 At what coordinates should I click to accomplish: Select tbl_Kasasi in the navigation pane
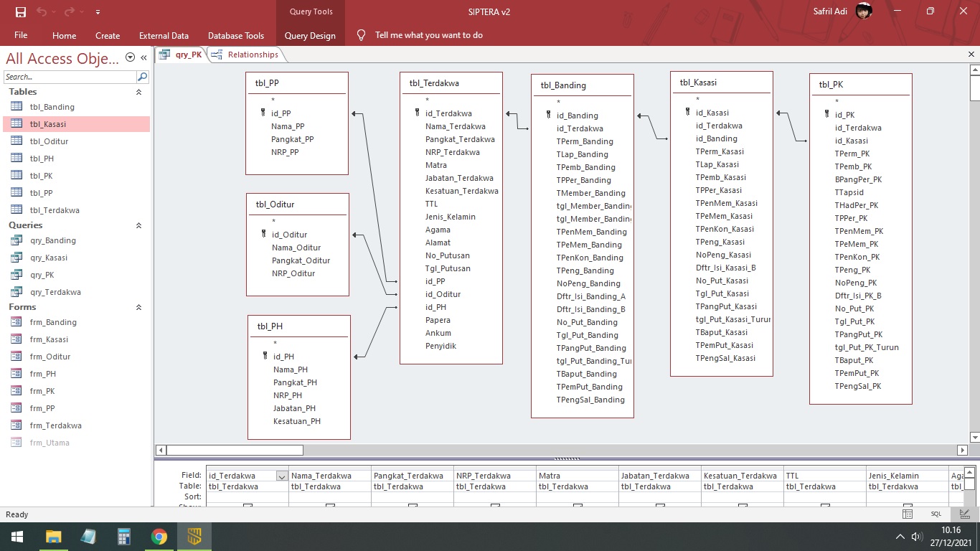click(x=76, y=124)
